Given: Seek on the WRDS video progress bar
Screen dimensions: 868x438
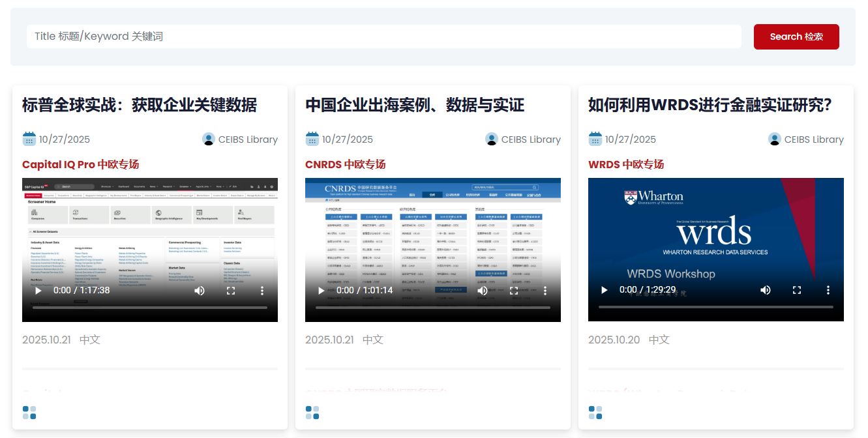Looking at the screenshot, I should [x=716, y=307].
